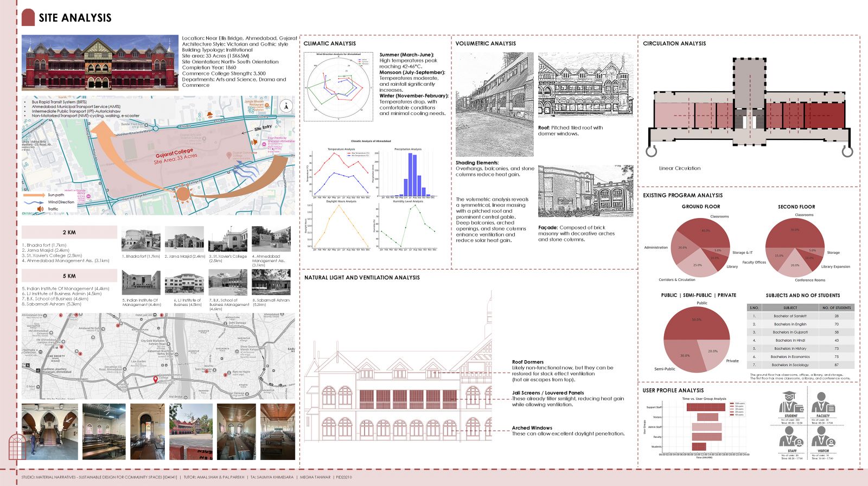The height and width of the screenshot is (486, 868).
Task: Click the 30.0% Semi-Public pie slice
Action: tap(685, 354)
